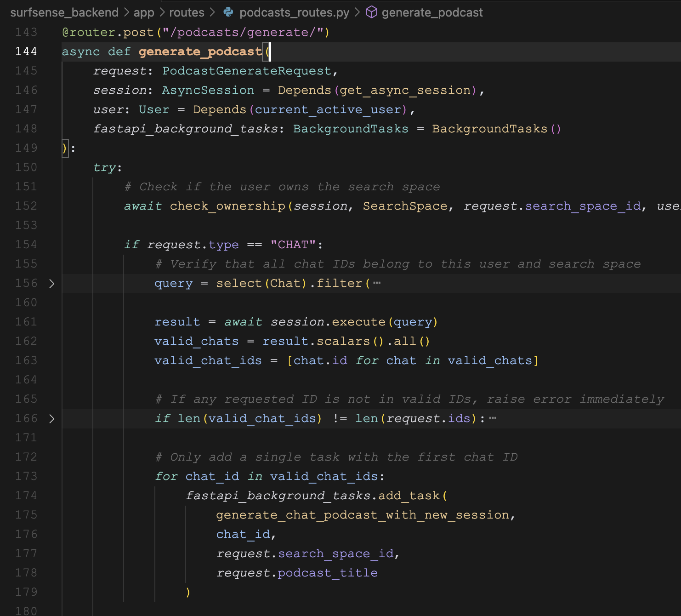Open podcasts_routes.py breadcrumb item

[294, 12]
